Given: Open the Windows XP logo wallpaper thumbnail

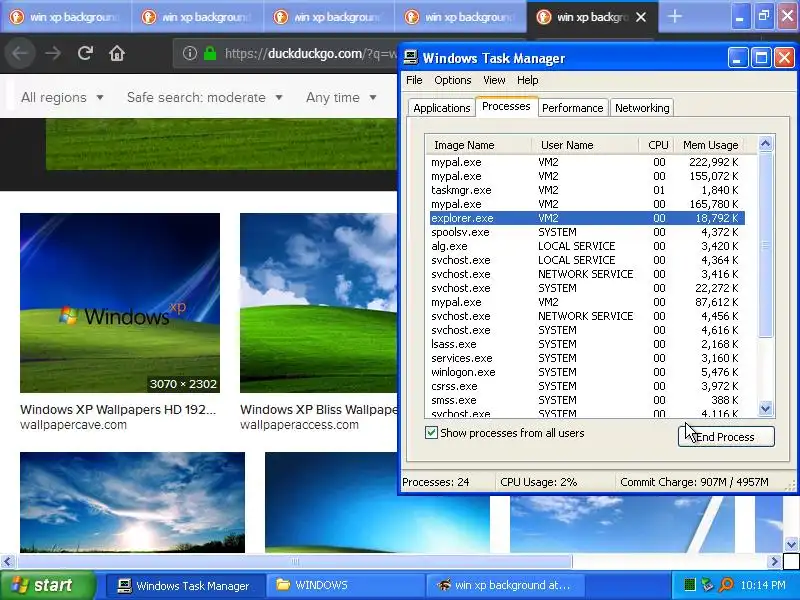Looking at the screenshot, I should point(120,303).
